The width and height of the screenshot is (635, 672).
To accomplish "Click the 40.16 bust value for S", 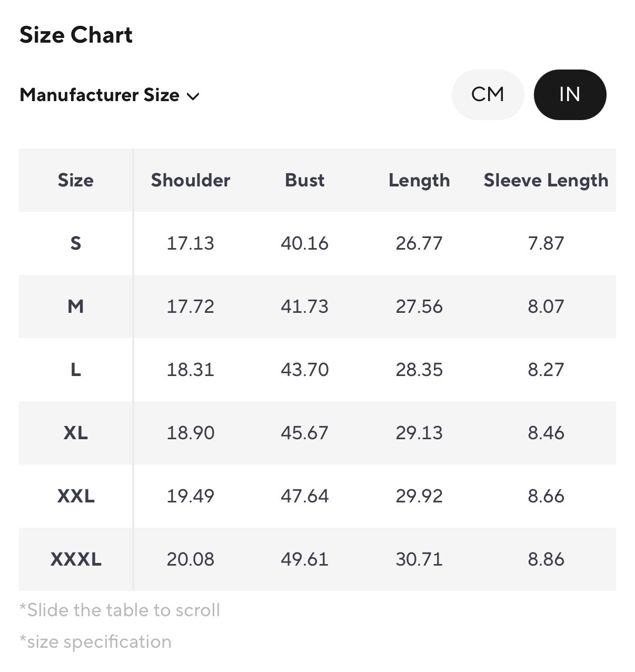I will tap(305, 243).
